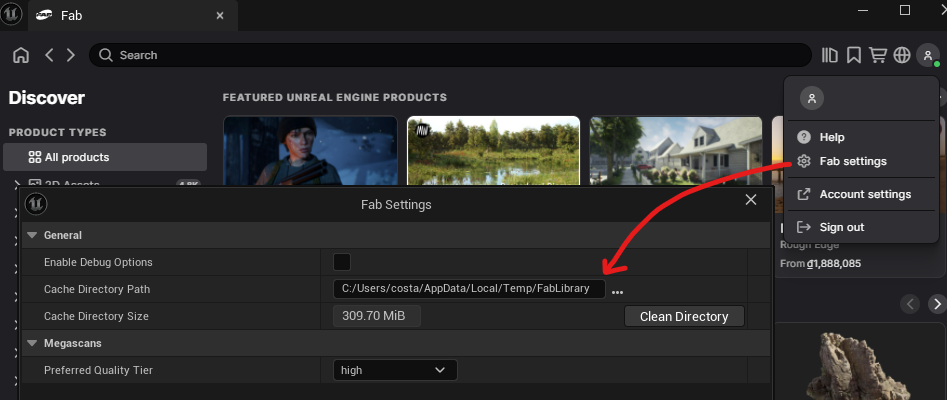Navigate back with the left arrow
This screenshot has width=947, height=400.
(x=49, y=55)
